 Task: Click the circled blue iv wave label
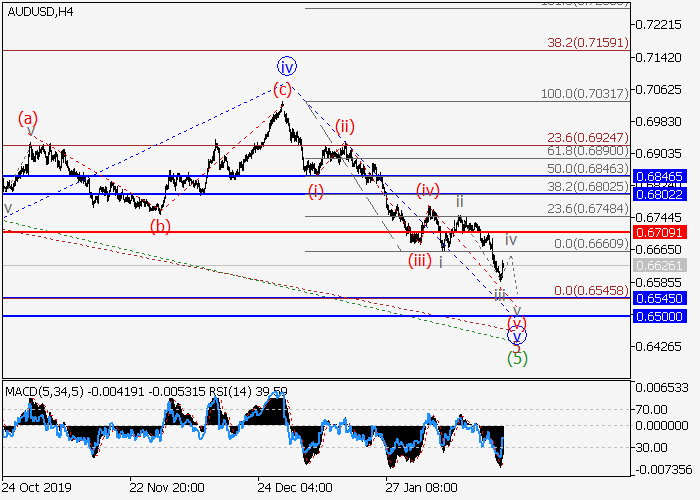click(288, 67)
